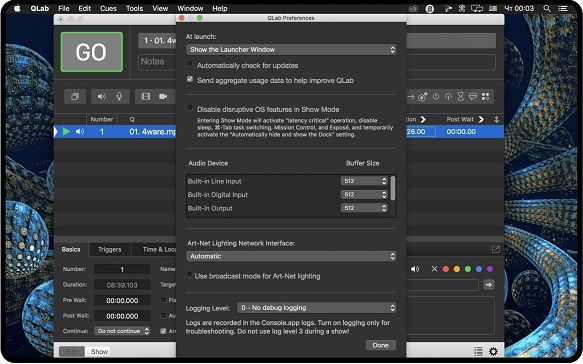Open workspace settings gear icon
Viewport: 583px width, 364px height.
[493, 351]
